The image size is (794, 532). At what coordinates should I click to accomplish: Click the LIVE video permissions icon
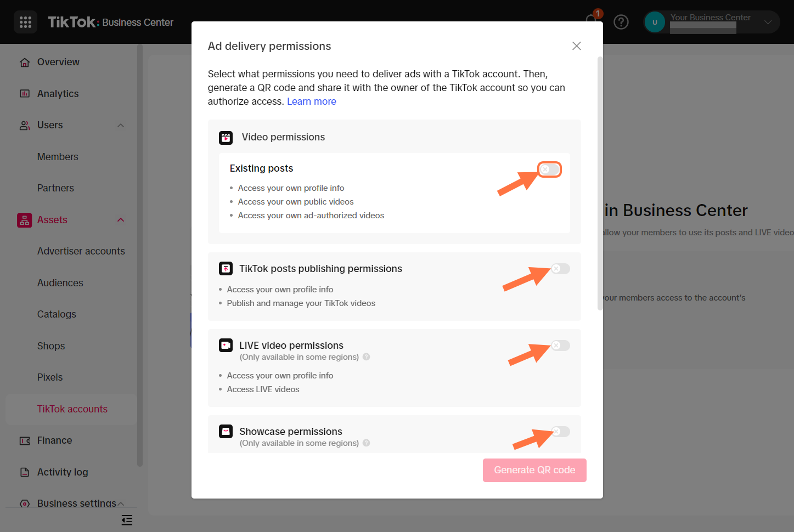click(226, 345)
